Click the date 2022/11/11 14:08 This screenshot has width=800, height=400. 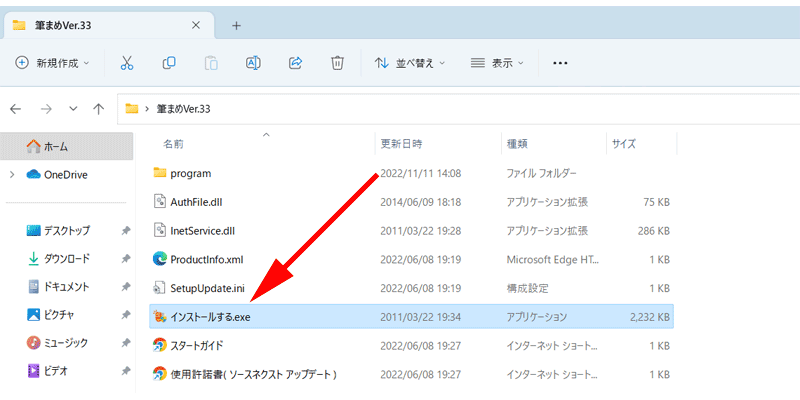[421, 173]
